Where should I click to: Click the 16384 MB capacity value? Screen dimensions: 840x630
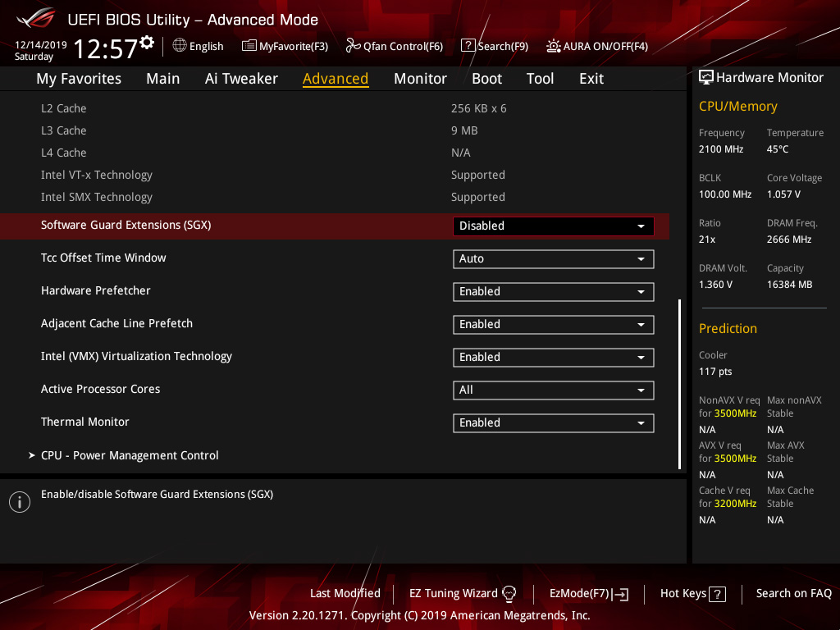click(x=789, y=285)
